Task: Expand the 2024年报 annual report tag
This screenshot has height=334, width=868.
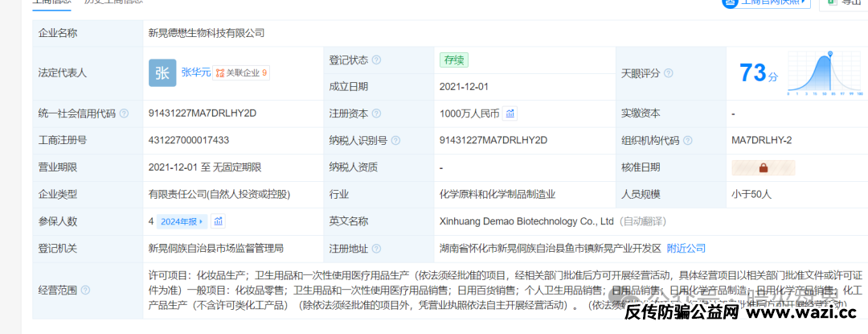Action: click(183, 221)
